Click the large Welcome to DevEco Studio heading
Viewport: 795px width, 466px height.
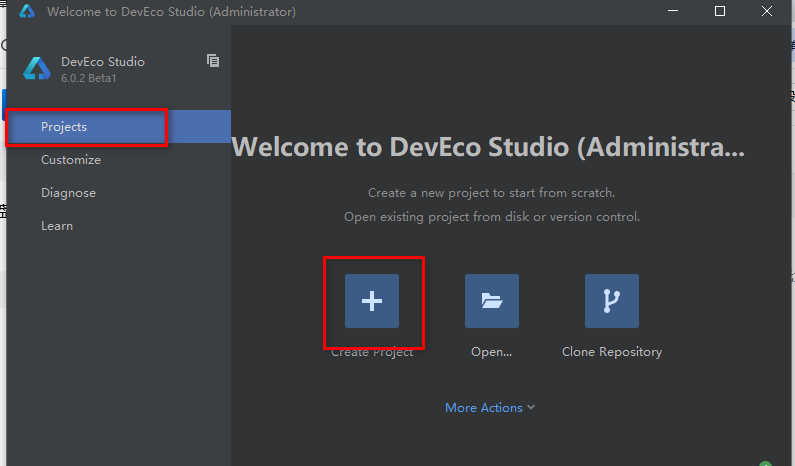coord(488,148)
